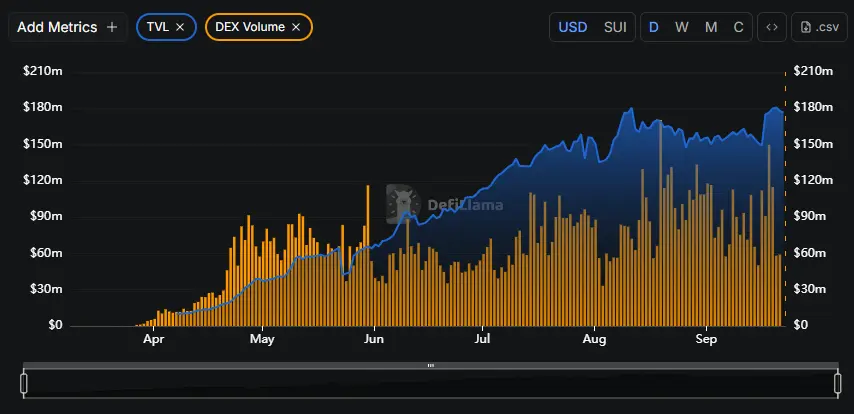Click the Apr label on x-axis

coord(153,339)
